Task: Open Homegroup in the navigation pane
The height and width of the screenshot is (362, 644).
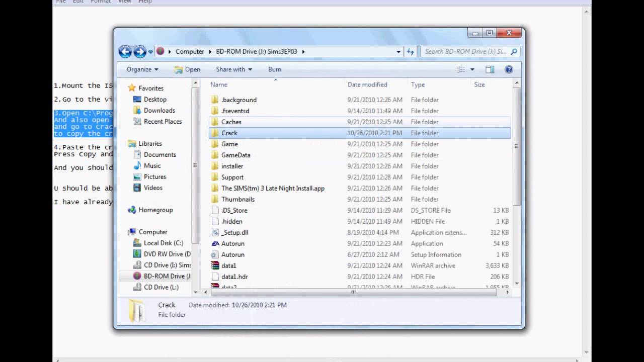Action: click(x=155, y=210)
